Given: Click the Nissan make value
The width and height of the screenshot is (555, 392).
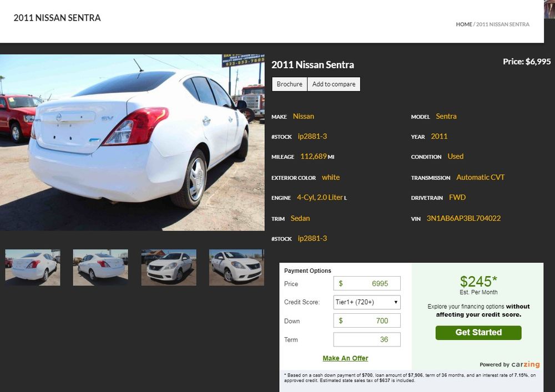Looking at the screenshot, I should (304, 116).
